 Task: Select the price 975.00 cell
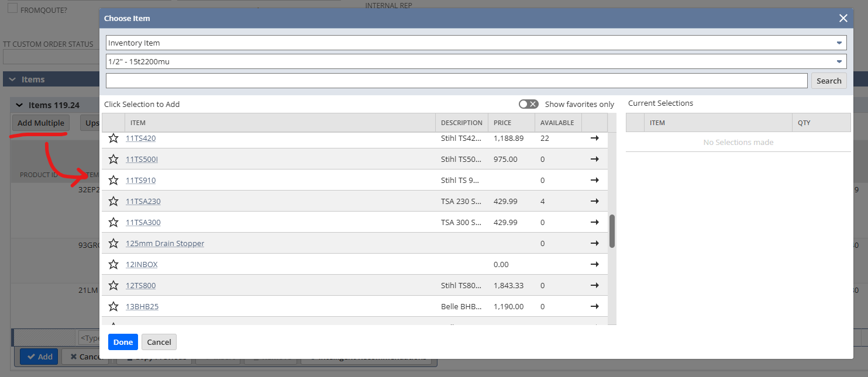click(x=505, y=159)
